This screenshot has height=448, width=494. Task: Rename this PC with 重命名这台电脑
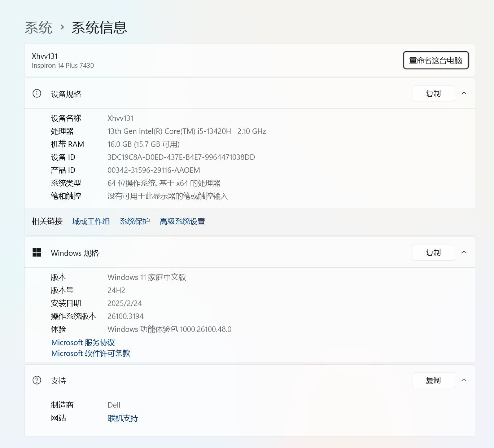(x=436, y=60)
